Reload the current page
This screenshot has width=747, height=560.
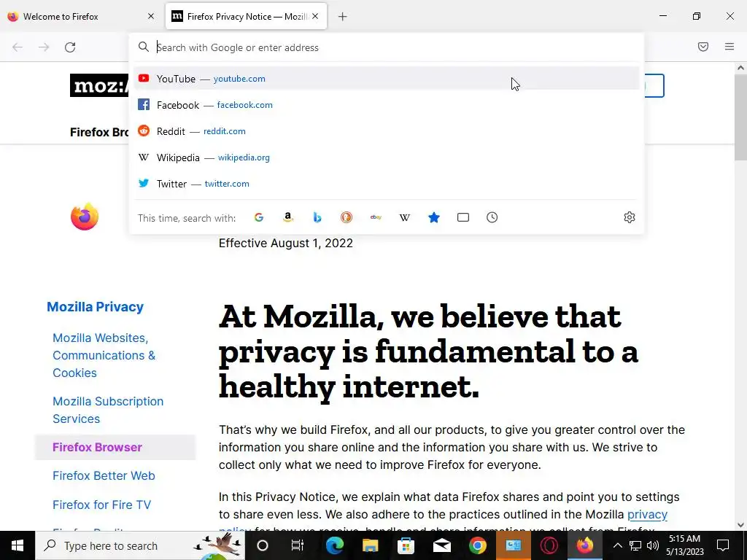coord(70,47)
